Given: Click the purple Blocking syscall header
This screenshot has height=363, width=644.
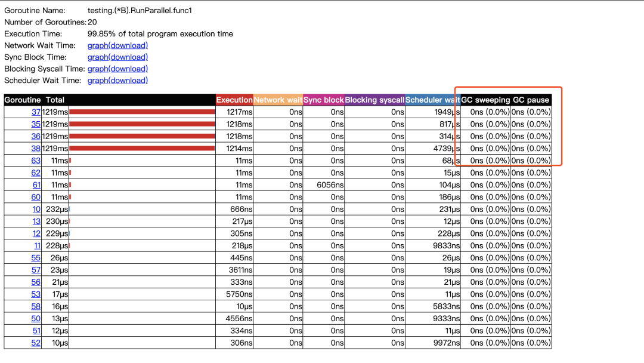Looking at the screenshot, I should (x=374, y=100).
